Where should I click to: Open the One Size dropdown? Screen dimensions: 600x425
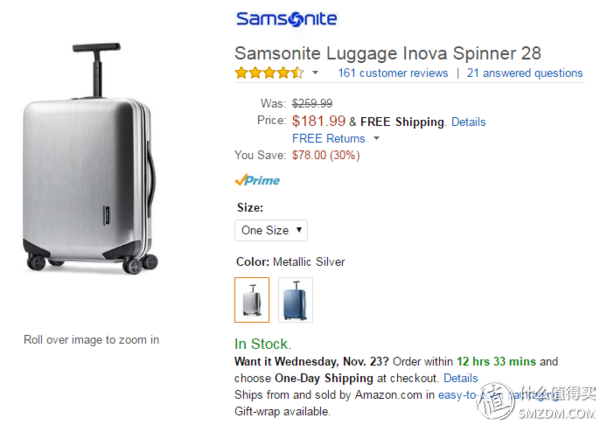pos(271,230)
